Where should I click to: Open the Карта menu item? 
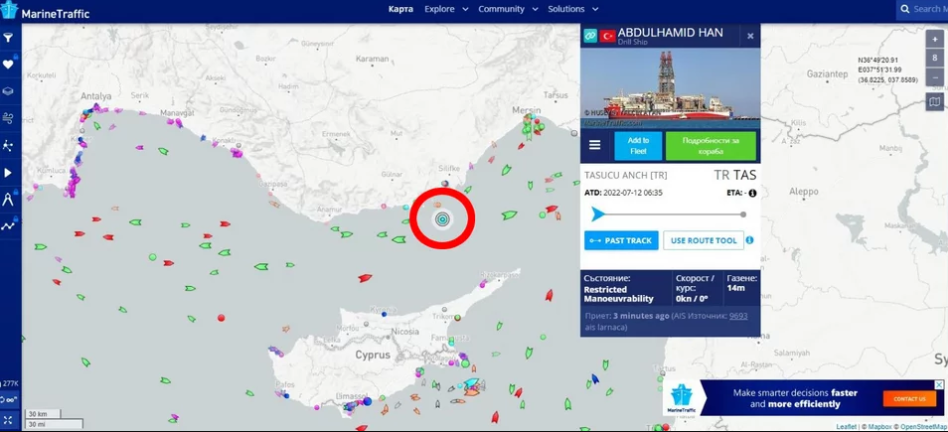(x=400, y=9)
